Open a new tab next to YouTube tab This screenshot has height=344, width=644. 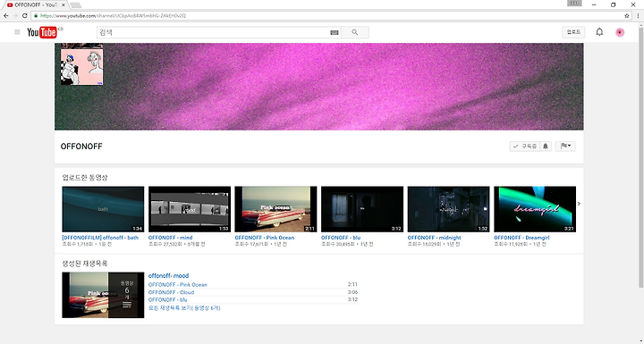coord(75,5)
